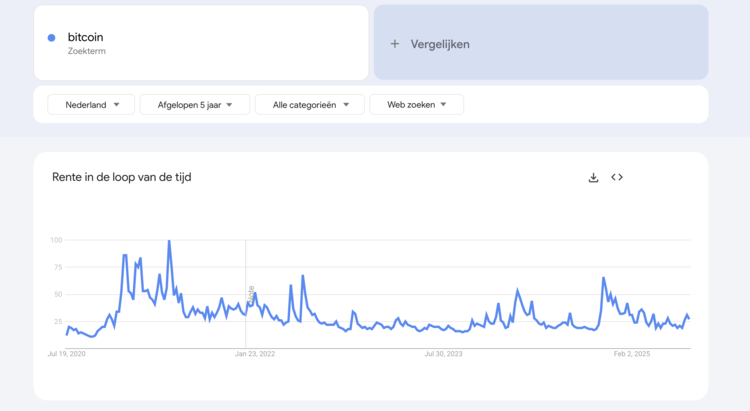This screenshot has width=750, height=411.
Task: Download the interest over time chart data
Action: click(x=593, y=178)
